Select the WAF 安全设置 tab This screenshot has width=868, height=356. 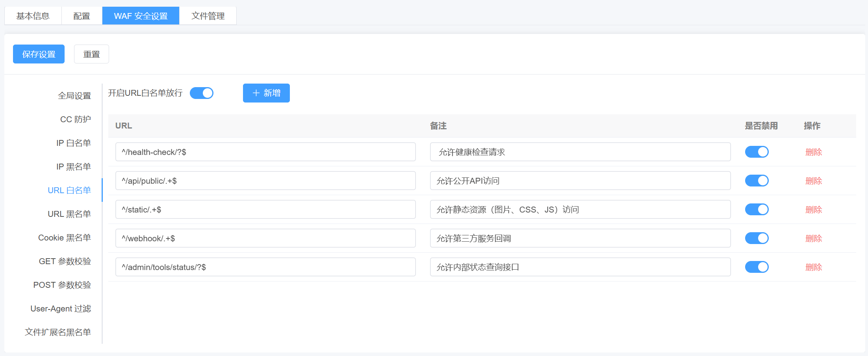pos(141,16)
